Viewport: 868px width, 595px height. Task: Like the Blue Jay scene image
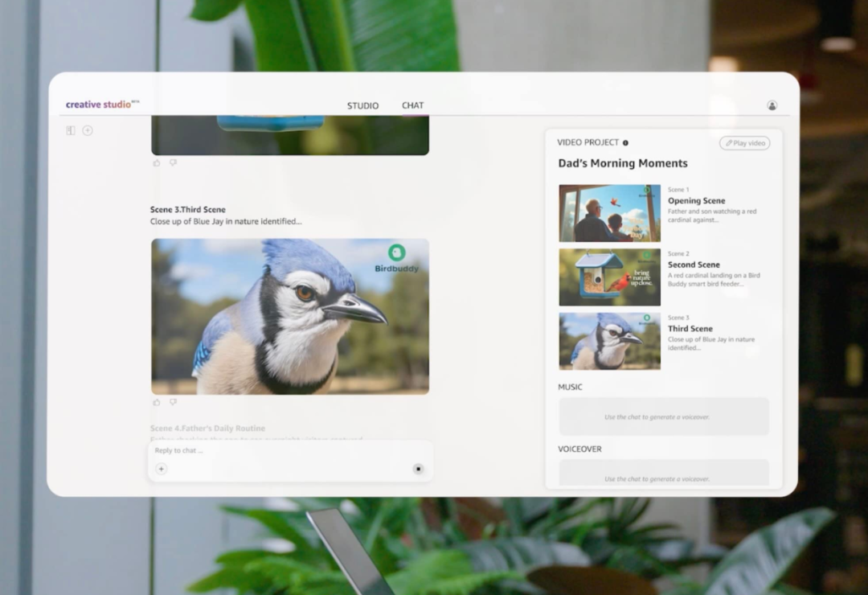[x=157, y=402]
